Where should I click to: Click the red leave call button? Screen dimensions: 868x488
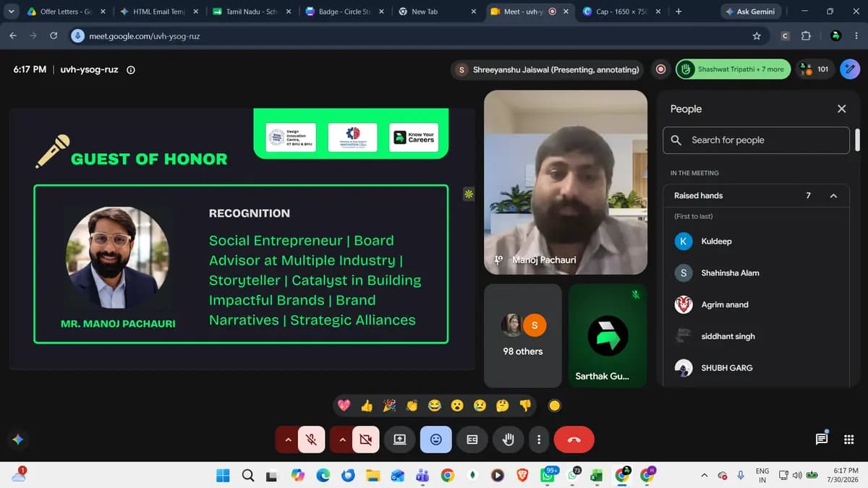(574, 439)
